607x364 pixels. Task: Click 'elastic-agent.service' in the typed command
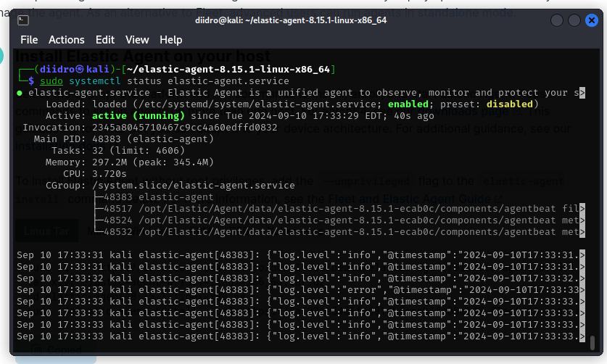click(x=228, y=81)
